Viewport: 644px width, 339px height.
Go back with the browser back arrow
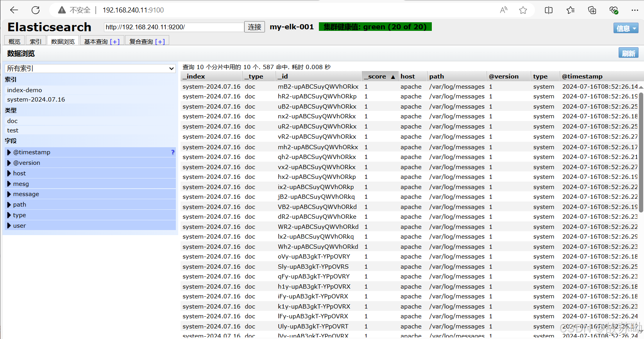point(14,10)
